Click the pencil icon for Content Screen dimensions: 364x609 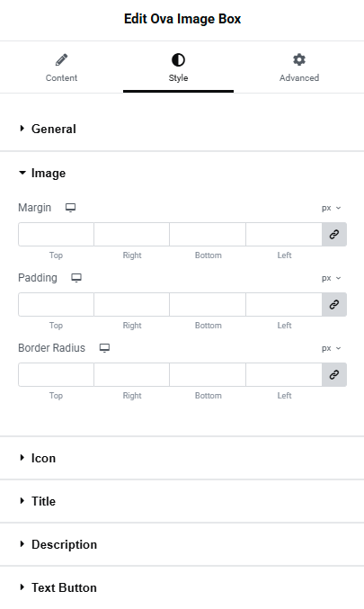tap(61, 59)
